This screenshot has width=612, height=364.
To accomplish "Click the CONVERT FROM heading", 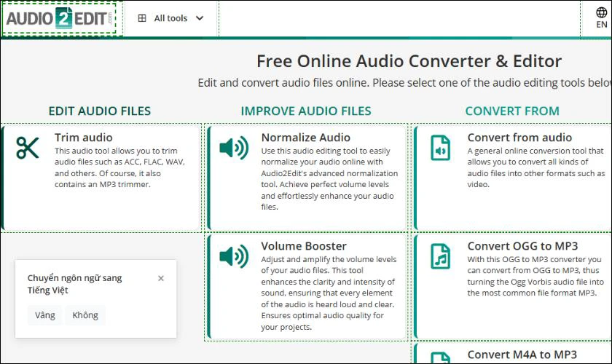I will click(x=512, y=111).
